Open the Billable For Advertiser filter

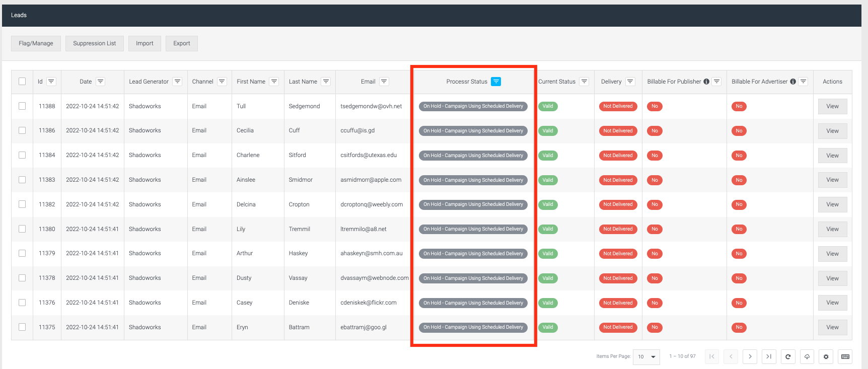click(804, 82)
